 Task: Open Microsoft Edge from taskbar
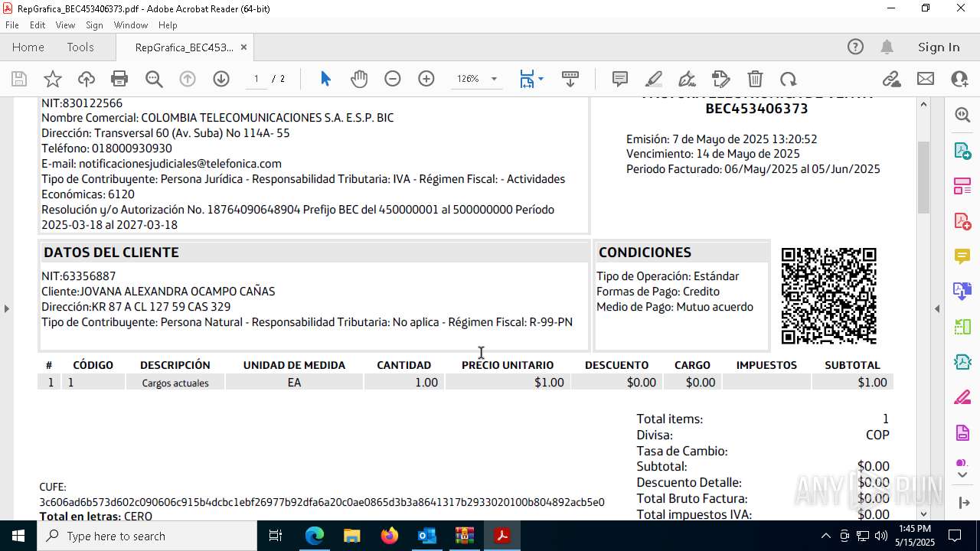(x=315, y=536)
